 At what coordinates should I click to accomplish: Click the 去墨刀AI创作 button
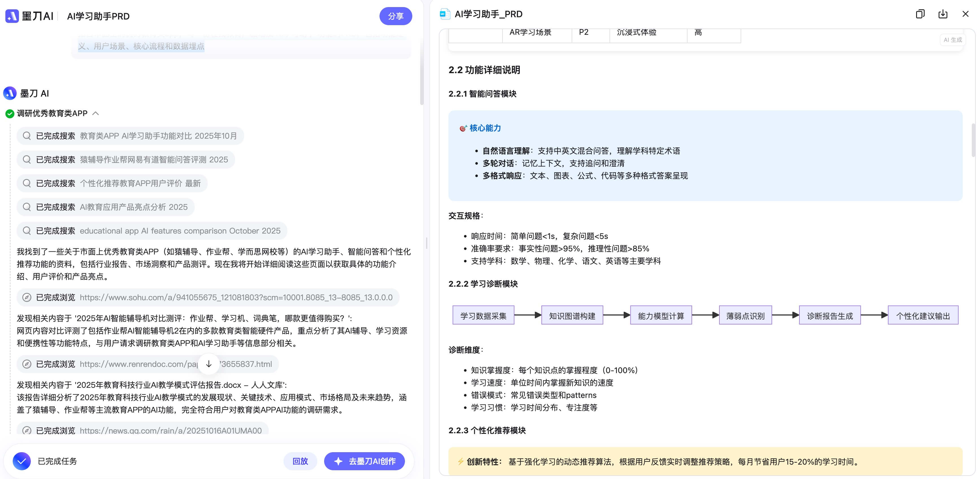coord(364,461)
